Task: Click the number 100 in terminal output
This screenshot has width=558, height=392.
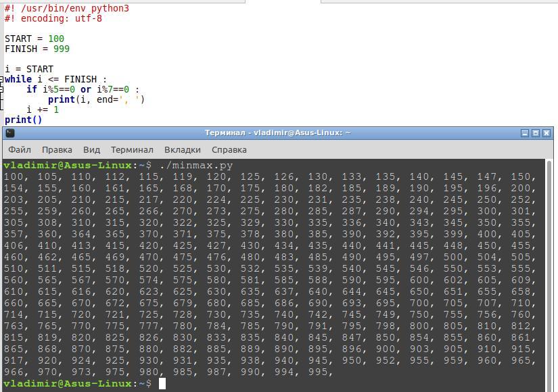Action: [x=13, y=177]
